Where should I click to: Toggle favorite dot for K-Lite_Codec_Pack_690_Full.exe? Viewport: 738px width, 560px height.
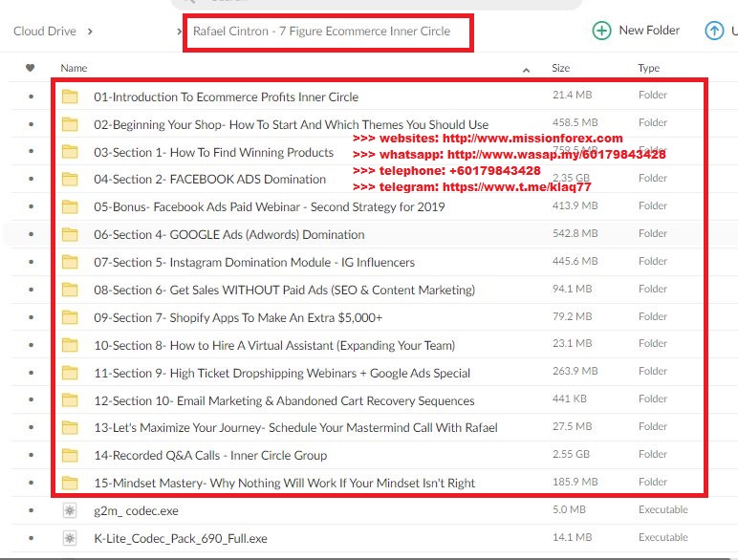31,538
